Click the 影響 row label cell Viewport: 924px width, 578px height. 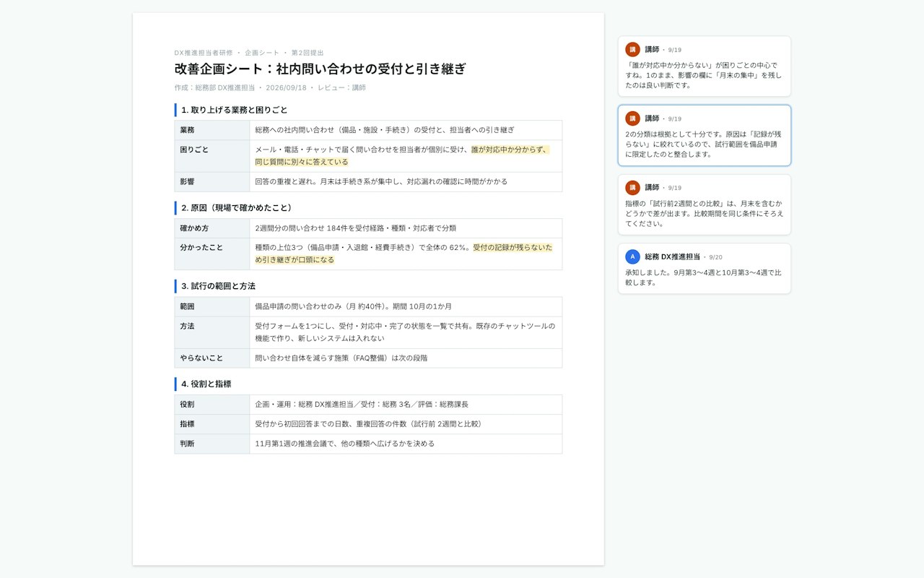(212, 182)
